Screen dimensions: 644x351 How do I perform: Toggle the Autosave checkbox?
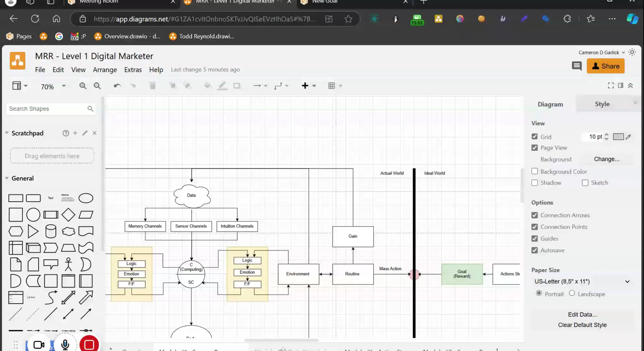[535, 250]
